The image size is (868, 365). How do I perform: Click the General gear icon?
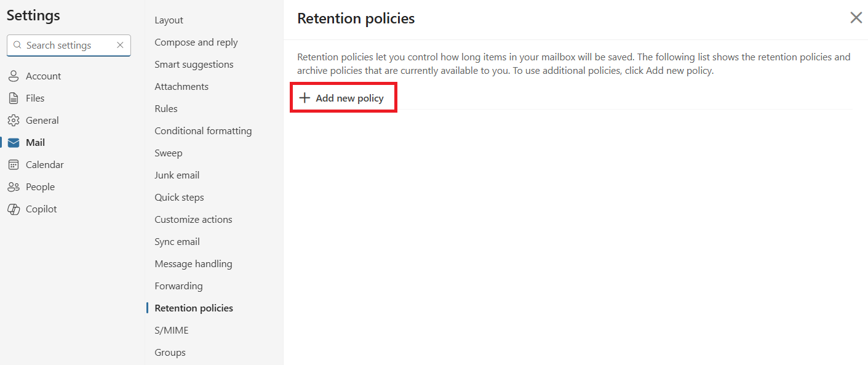14,121
